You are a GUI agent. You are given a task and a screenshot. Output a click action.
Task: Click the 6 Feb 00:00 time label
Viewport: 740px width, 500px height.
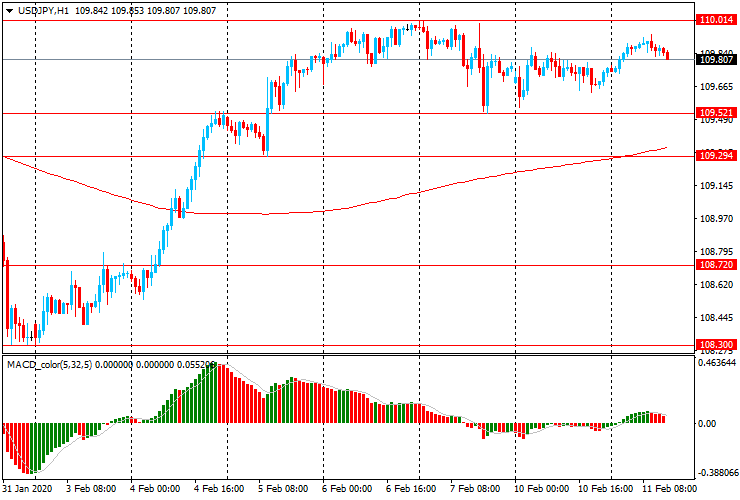(347, 488)
